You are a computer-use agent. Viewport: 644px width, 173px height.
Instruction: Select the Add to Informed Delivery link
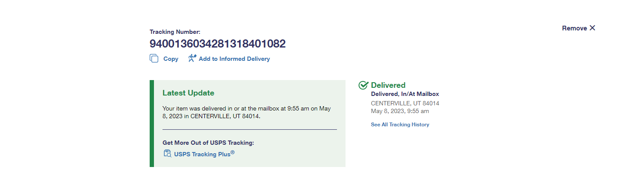[x=234, y=59]
